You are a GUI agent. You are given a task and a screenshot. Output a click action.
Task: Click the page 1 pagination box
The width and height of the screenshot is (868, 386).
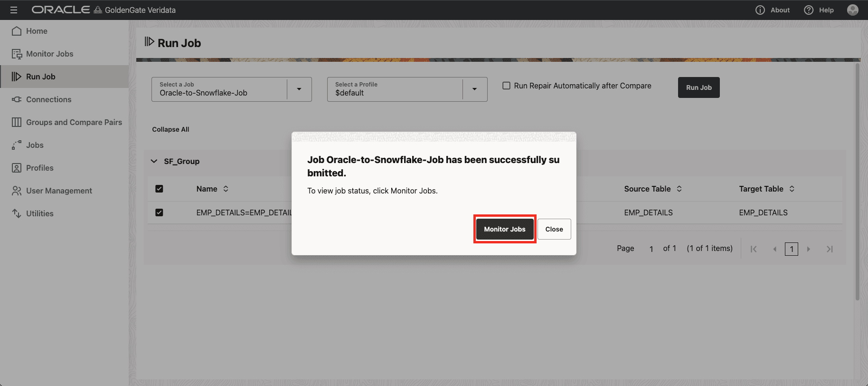point(792,249)
